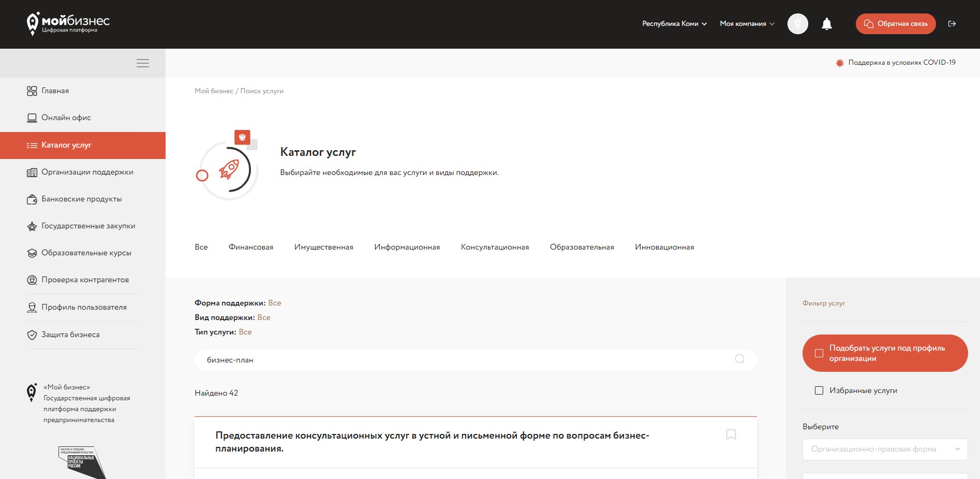The height and width of the screenshot is (479, 980).
Task: Click the Национальные проекты России logo
Action: [x=82, y=462]
